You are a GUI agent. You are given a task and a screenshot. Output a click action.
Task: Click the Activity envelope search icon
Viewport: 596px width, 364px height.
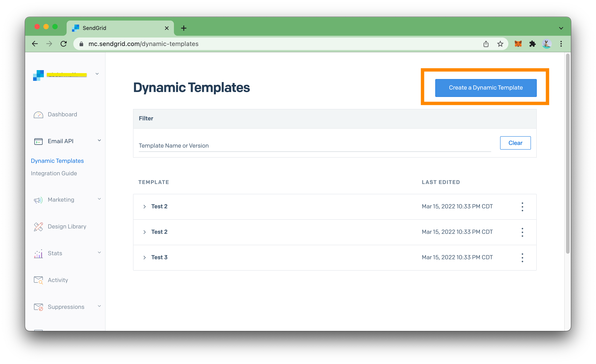(x=38, y=280)
